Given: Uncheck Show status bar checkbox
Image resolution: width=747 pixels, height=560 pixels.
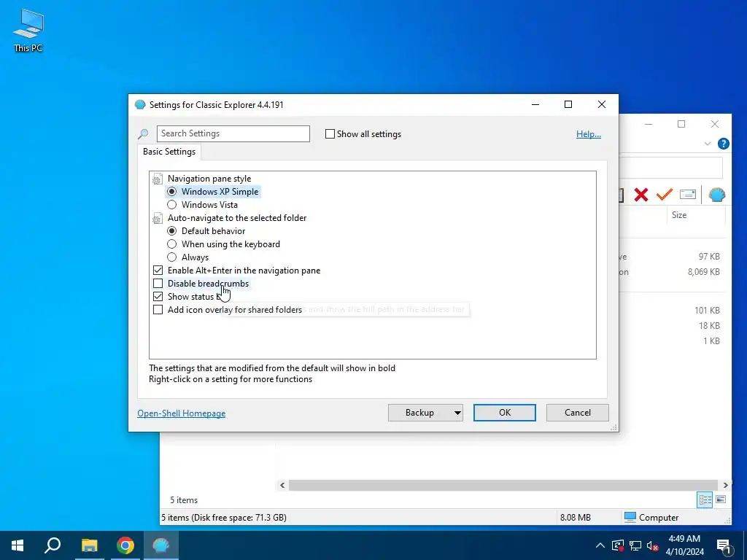Looking at the screenshot, I should tap(158, 297).
